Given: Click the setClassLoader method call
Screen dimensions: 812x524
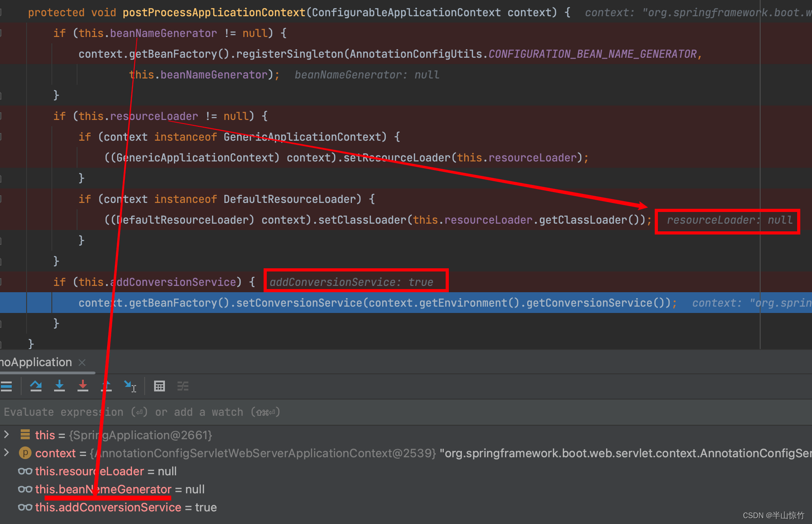Looking at the screenshot, I should [362, 220].
